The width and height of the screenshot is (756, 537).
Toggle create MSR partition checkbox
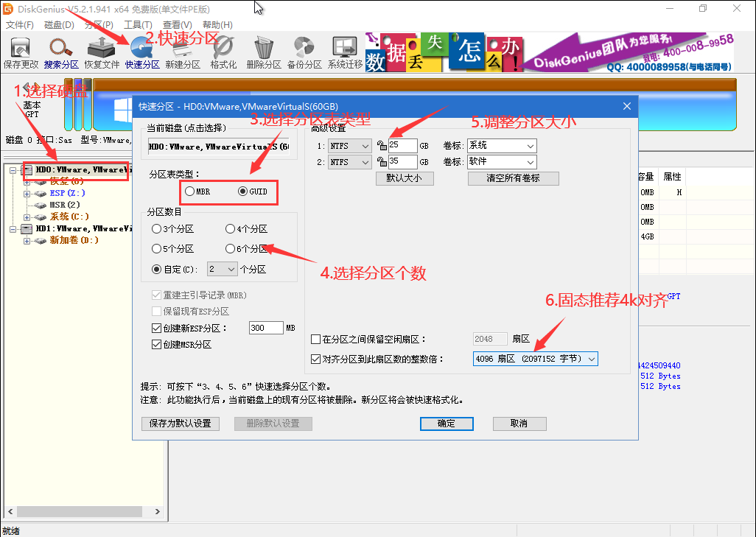(156, 345)
